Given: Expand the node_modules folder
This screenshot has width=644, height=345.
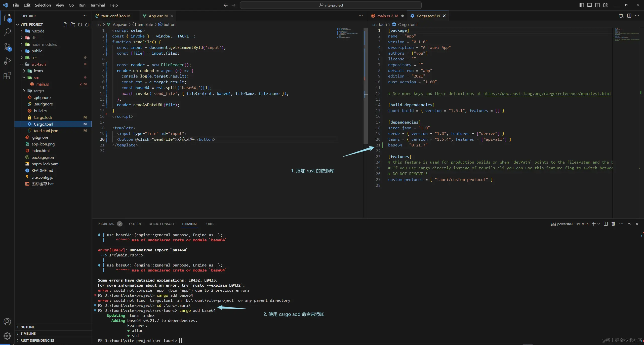Looking at the screenshot, I should coord(44,44).
